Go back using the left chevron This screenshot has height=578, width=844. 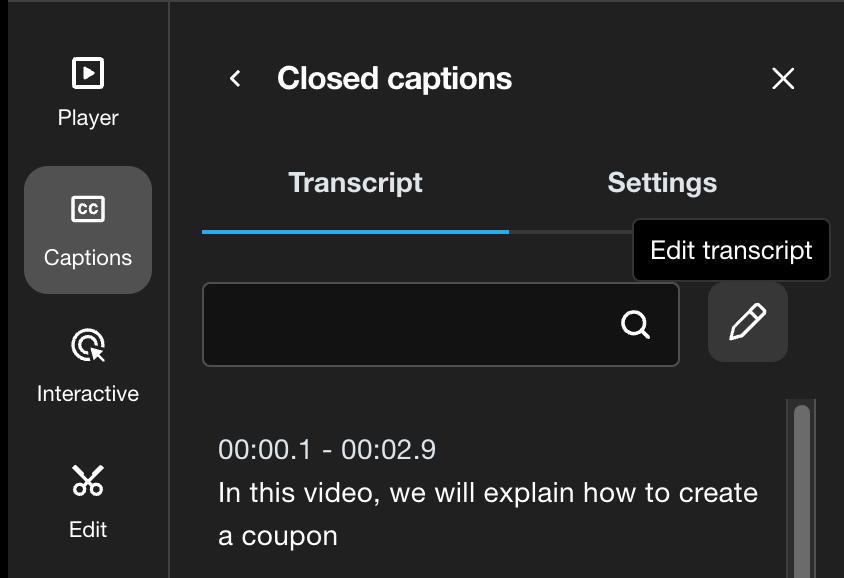pos(235,78)
